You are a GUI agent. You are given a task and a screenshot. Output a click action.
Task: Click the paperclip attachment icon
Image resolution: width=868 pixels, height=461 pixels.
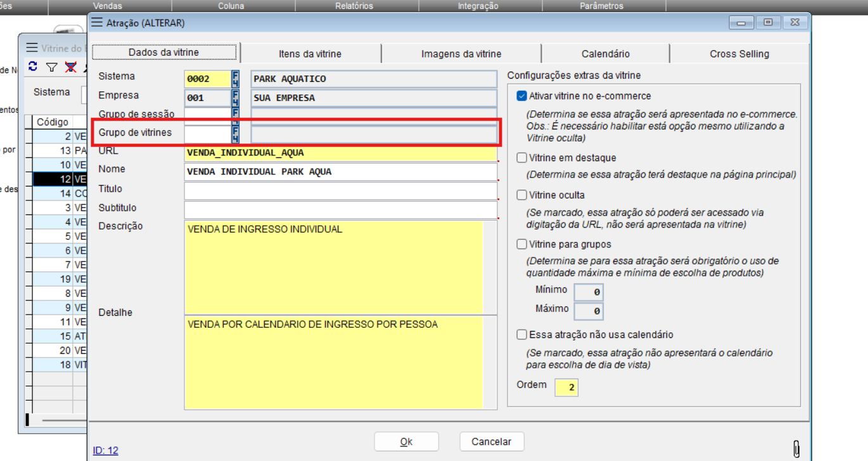point(796,449)
